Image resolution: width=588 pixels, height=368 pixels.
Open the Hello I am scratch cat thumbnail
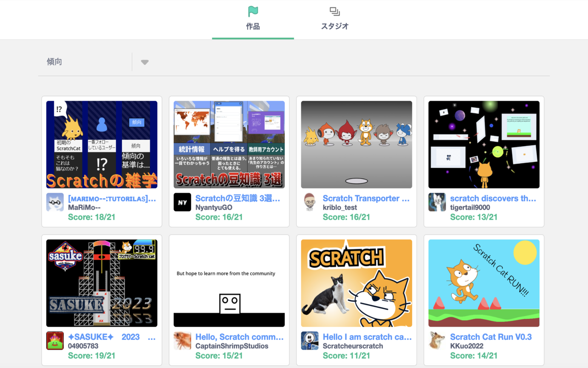point(356,283)
